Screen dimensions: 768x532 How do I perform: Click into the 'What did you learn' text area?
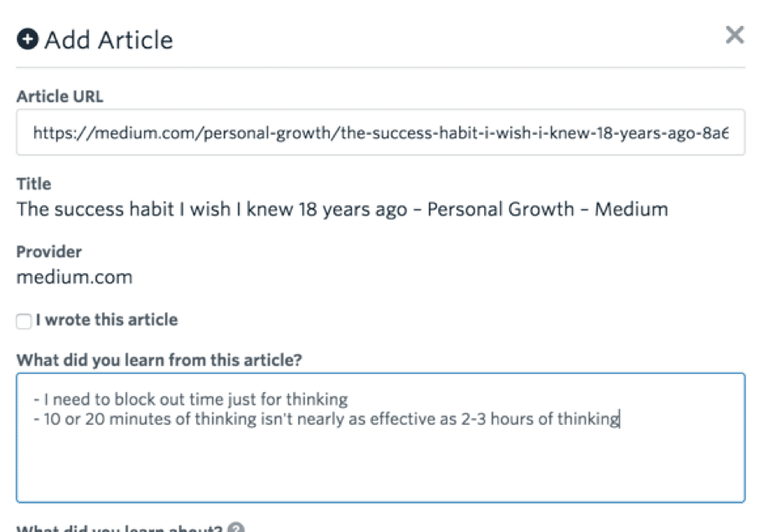(380, 437)
